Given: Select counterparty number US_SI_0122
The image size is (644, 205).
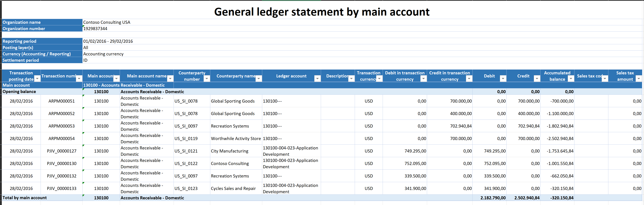Looking at the screenshot, I should tap(192, 163).
